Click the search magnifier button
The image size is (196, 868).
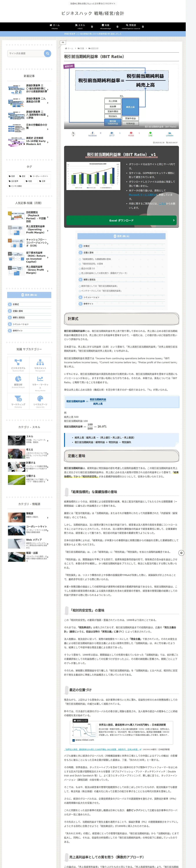(47, 53)
